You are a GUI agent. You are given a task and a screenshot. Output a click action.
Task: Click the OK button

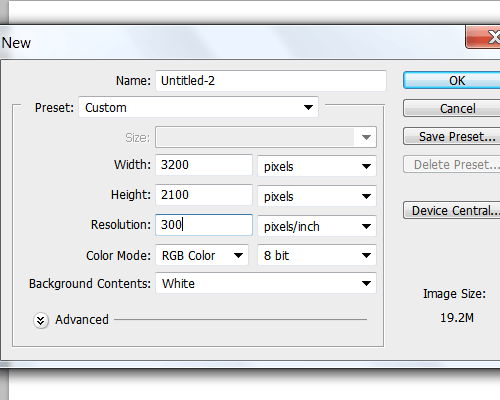pyautogui.click(x=452, y=81)
